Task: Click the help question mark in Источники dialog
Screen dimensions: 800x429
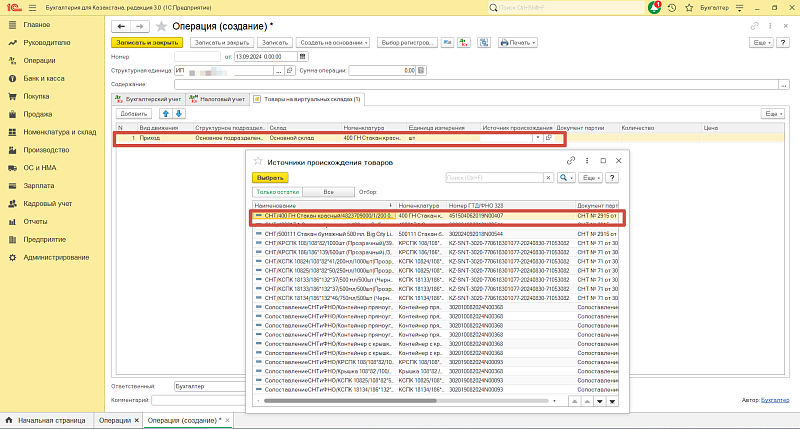Action: tap(612, 177)
